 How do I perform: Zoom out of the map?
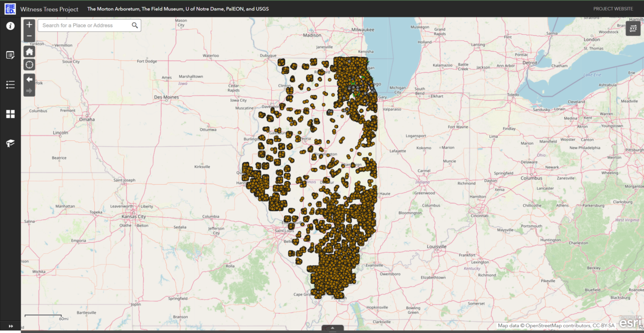[30, 36]
